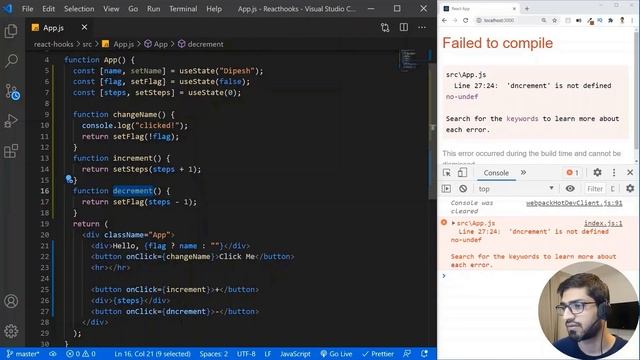Image resolution: width=640 pixels, height=360 pixels.
Task: Open console settings gear
Action: (x=630, y=189)
